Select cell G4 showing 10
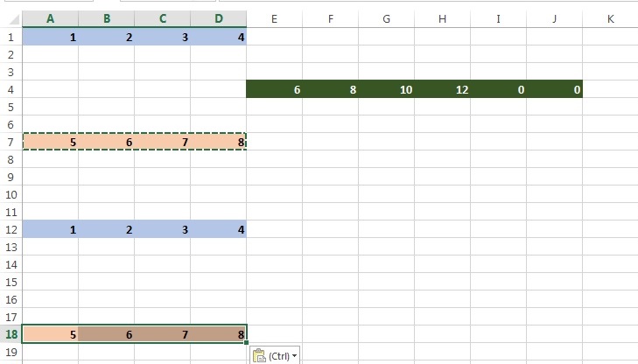638x364 pixels. click(386, 89)
